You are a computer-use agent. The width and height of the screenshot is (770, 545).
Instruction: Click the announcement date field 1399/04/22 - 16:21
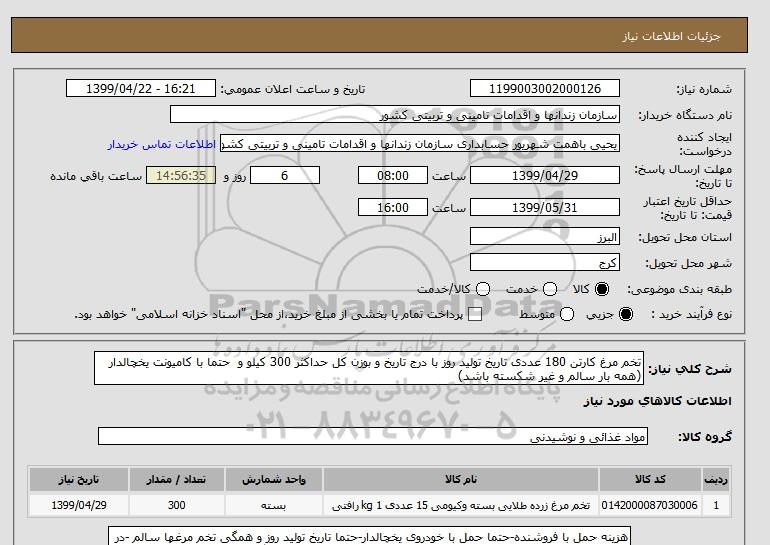(140, 88)
